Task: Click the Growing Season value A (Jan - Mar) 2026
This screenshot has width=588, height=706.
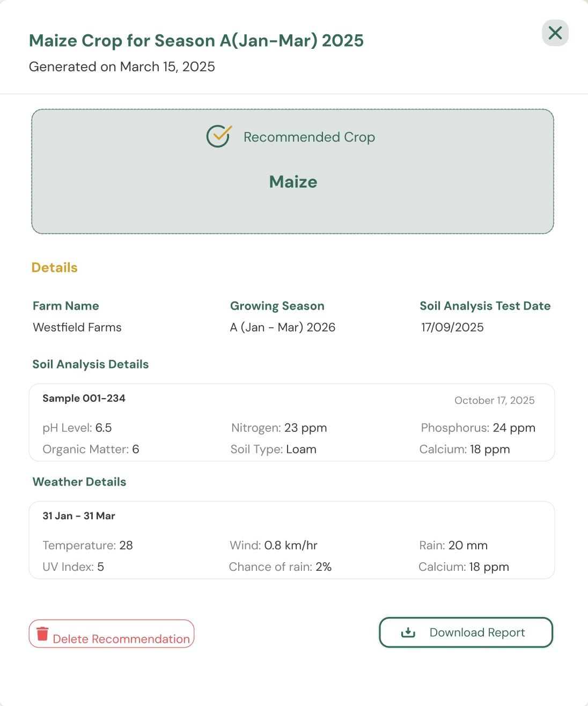Action: [283, 327]
